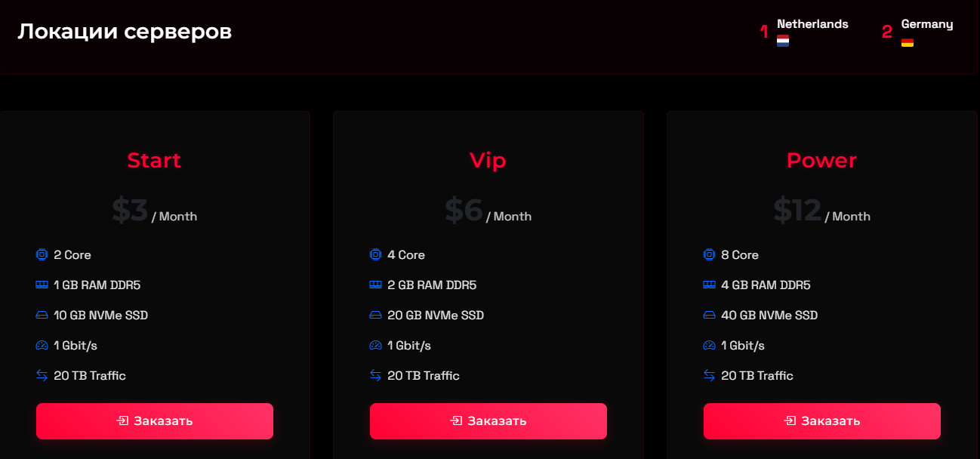The image size is (980, 459).
Task: Order the Power plan with Заказать button
Action: pos(822,420)
